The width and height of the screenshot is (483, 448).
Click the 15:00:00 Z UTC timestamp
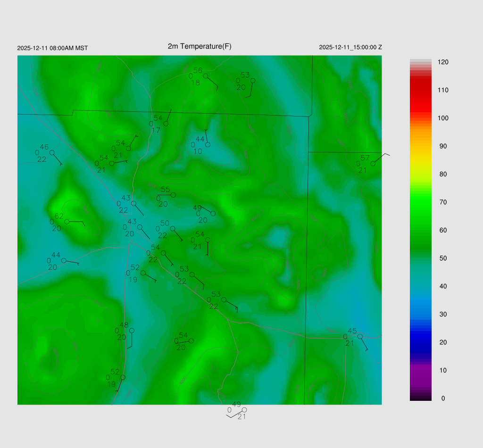click(350, 47)
